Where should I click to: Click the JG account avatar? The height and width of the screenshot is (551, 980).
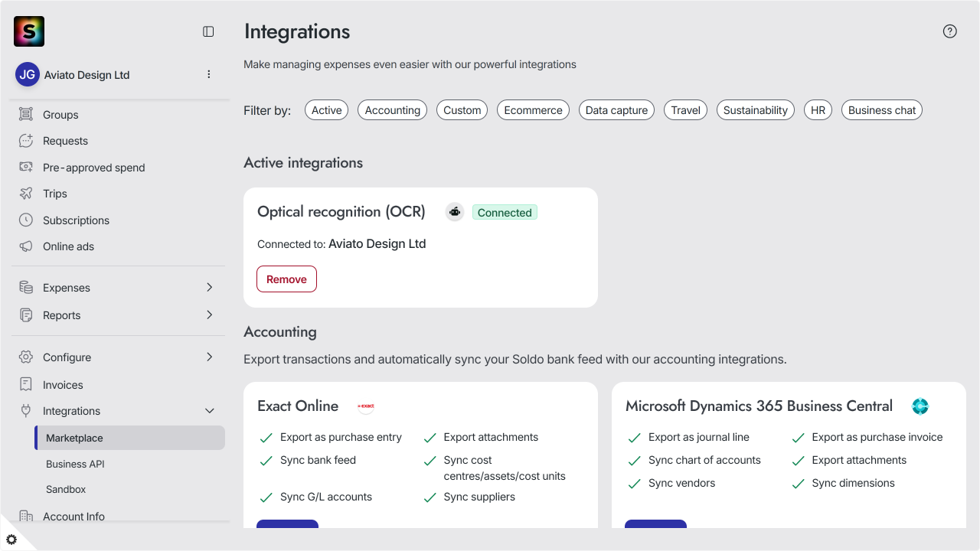point(28,74)
